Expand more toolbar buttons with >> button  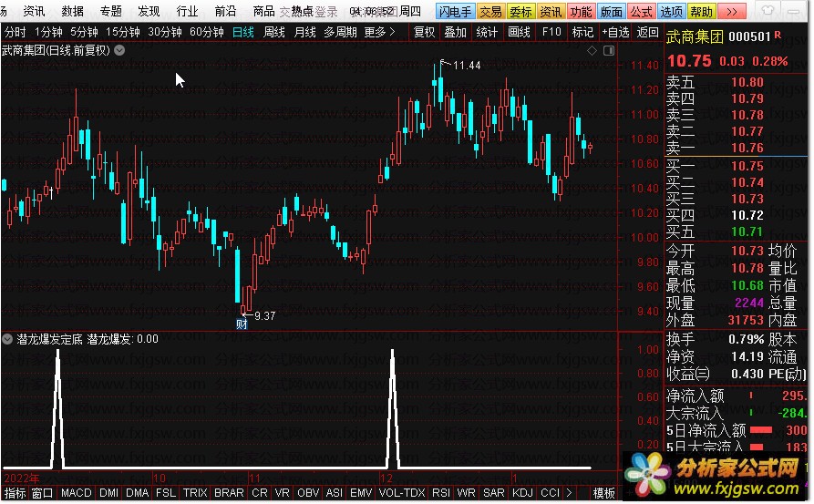(731, 12)
